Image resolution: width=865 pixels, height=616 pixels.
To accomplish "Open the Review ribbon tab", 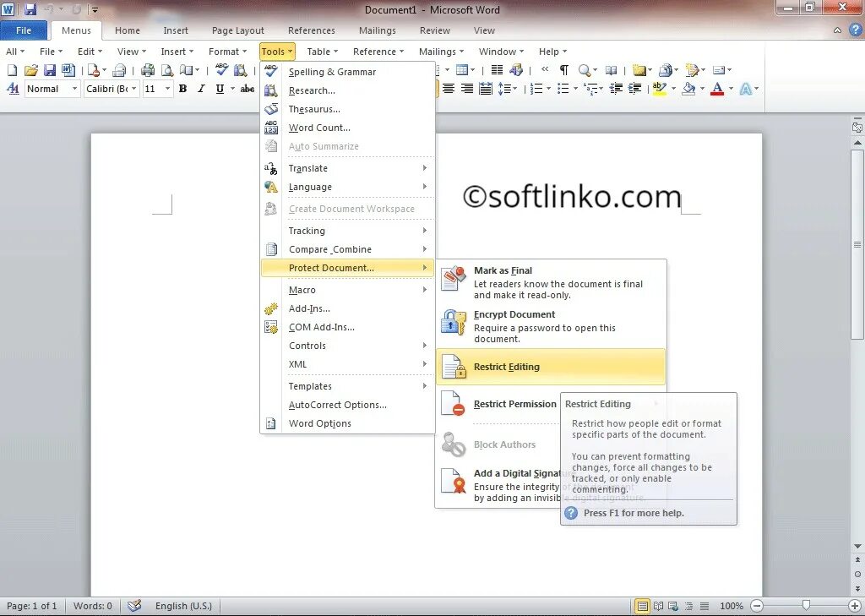I will click(435, 30).
